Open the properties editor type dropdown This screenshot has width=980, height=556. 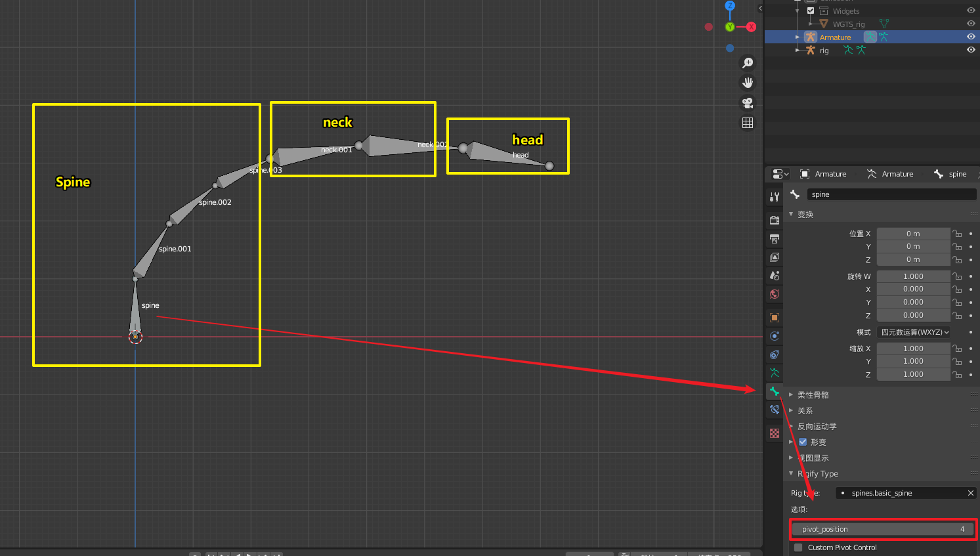point(780,174)
